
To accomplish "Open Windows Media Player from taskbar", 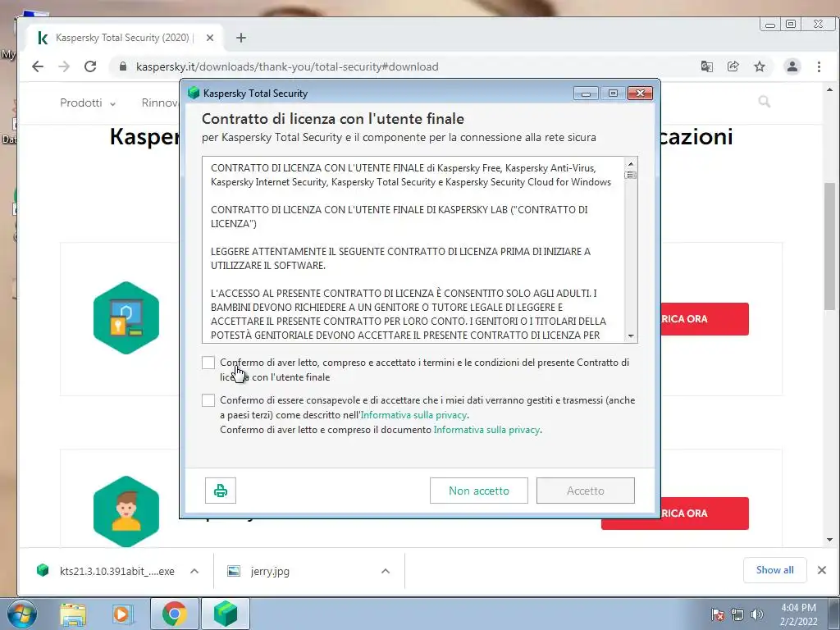I will [x=122, y=614].
